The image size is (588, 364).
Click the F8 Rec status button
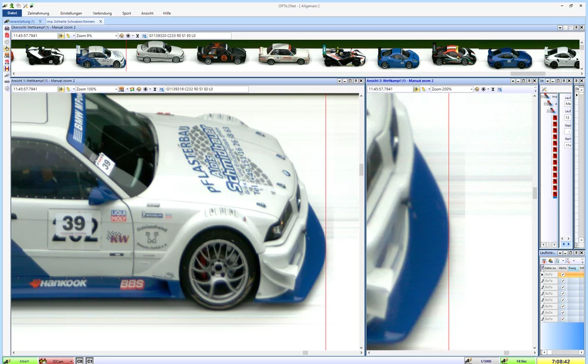click(519, 361)
